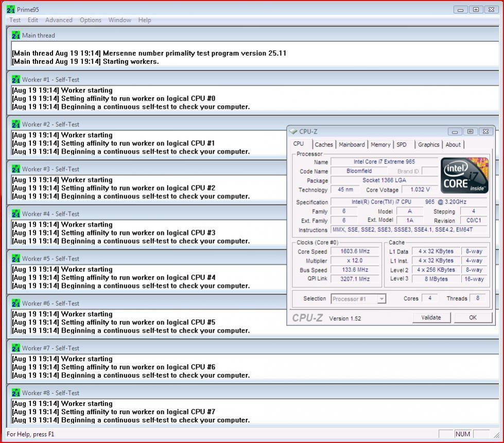Click the processor Name field in CPU-Z
Viewport: 504px width, 443px height.
tap(384, 162)
